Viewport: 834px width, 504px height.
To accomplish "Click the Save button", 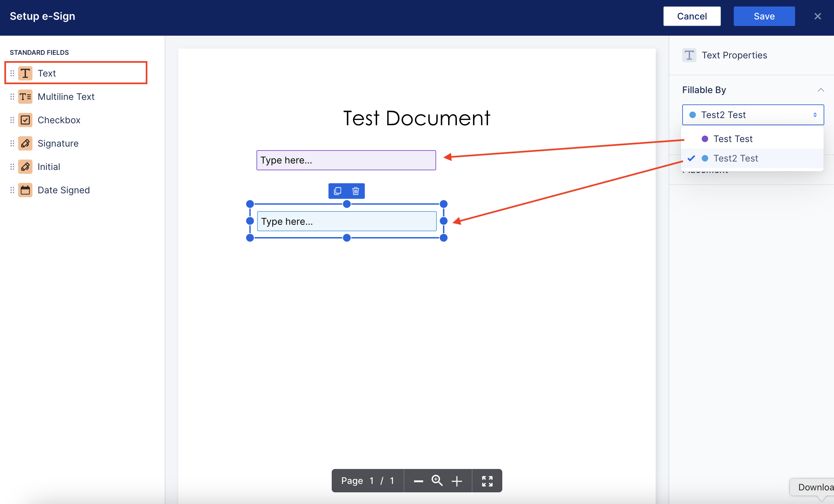I will (x=764, y=16).
